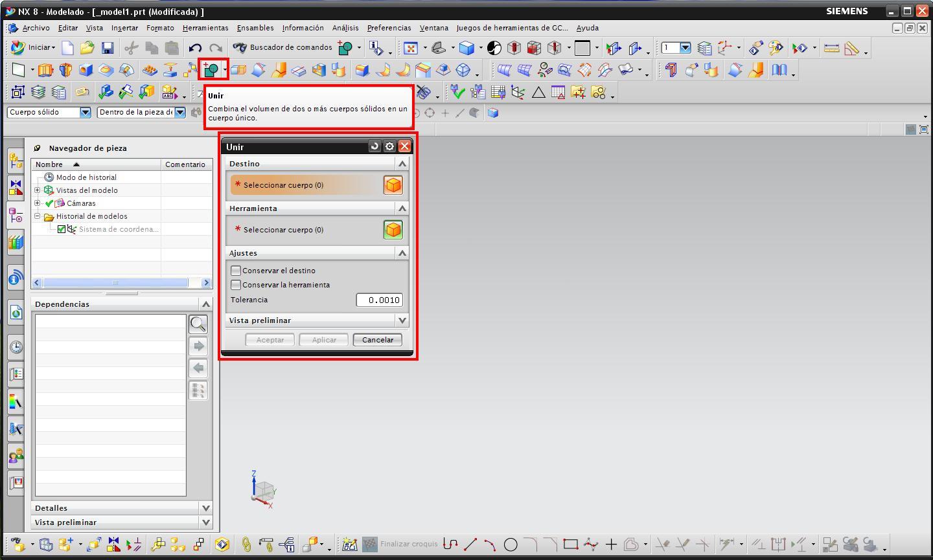The height and width of the screenshot is (560, 933).
Task: Sort by the Nombre column header
Action: pos(96,164)
